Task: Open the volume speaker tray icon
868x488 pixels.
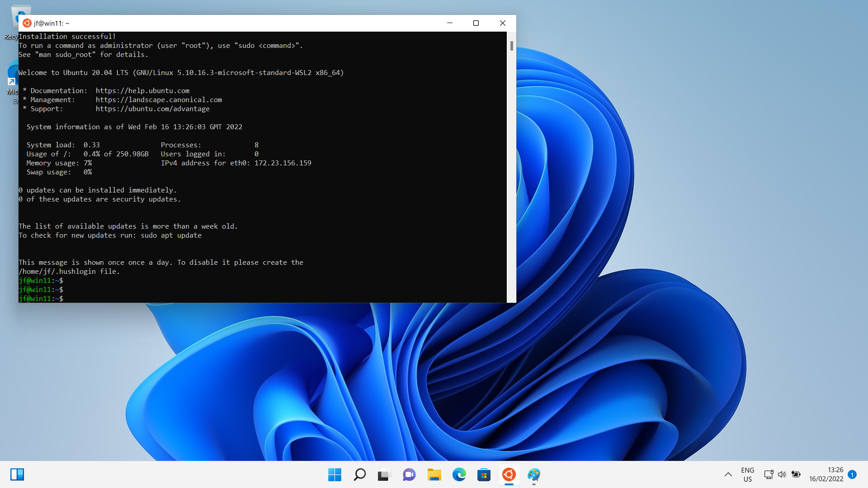Action: (782, 474)
